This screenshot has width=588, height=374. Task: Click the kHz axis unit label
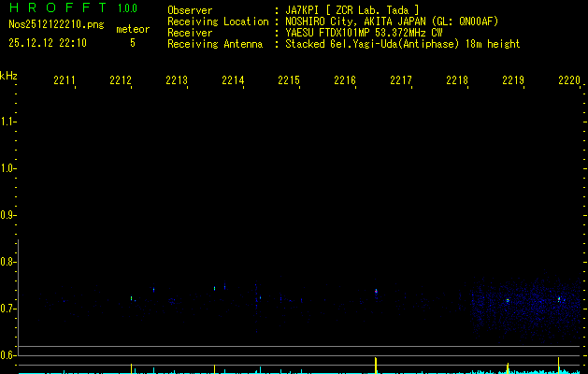click(x=8, y=75)
